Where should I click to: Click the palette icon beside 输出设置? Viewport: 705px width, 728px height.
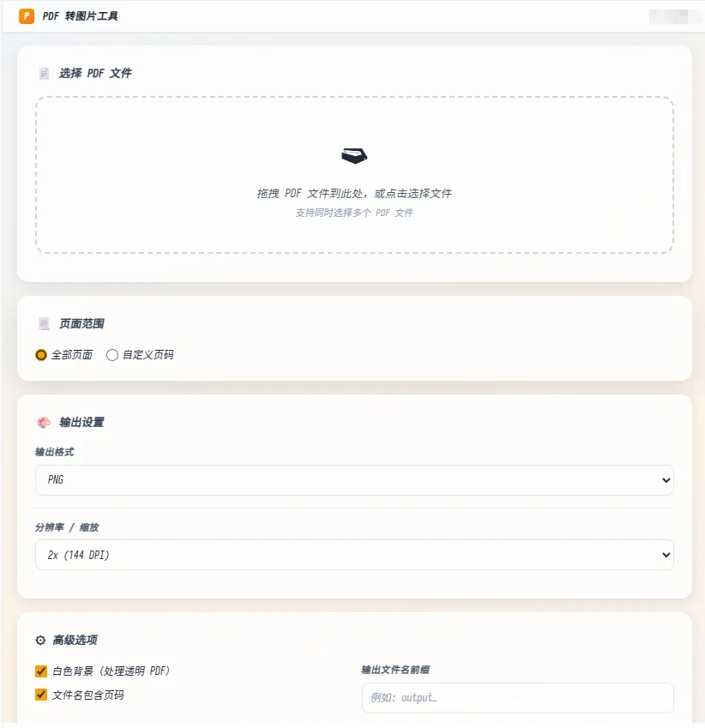click(x=44, y=423)
